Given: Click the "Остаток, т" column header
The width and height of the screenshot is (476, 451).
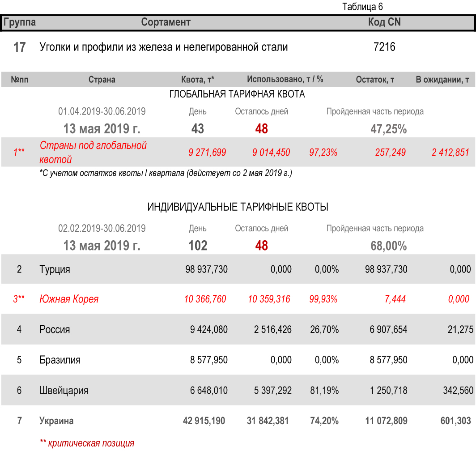Looking at the screenshot, I should [375, 80].
